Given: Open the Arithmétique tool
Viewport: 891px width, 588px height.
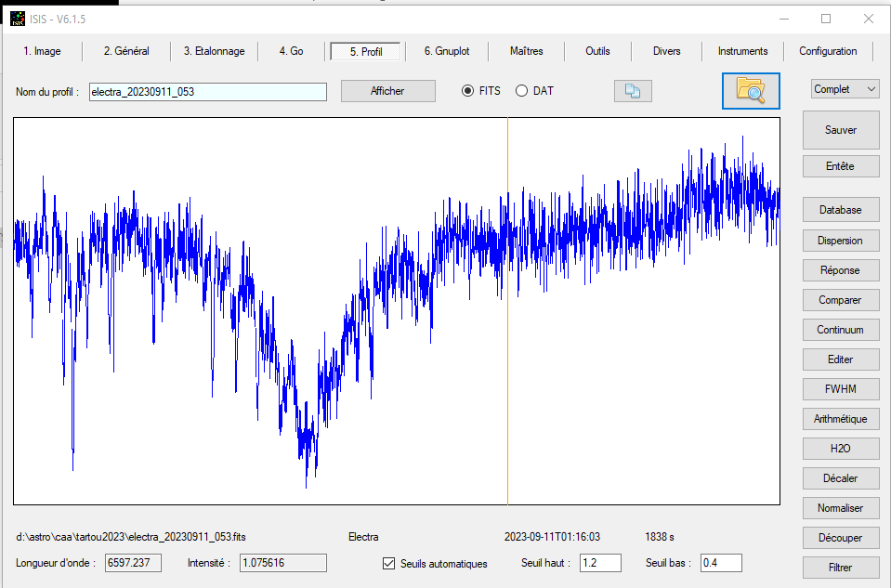Looking at the screenshot, I should tap(841, 419).
